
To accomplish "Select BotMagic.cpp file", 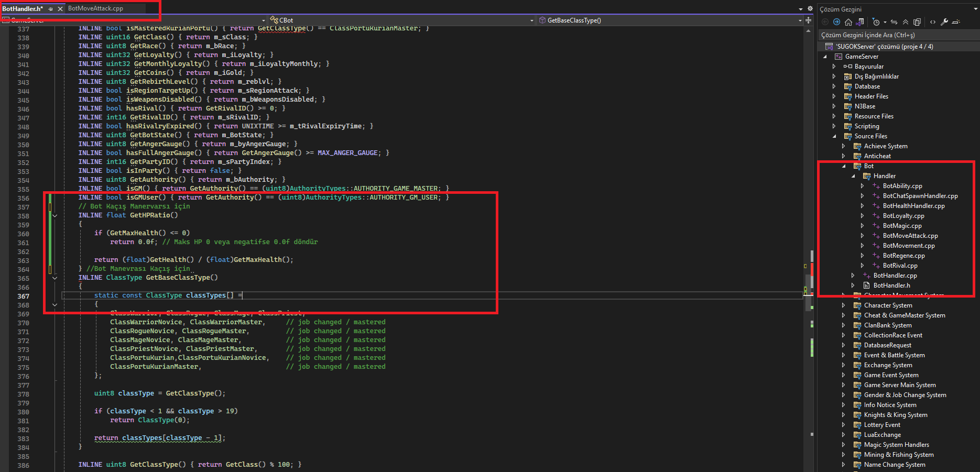I will (902, 226).
